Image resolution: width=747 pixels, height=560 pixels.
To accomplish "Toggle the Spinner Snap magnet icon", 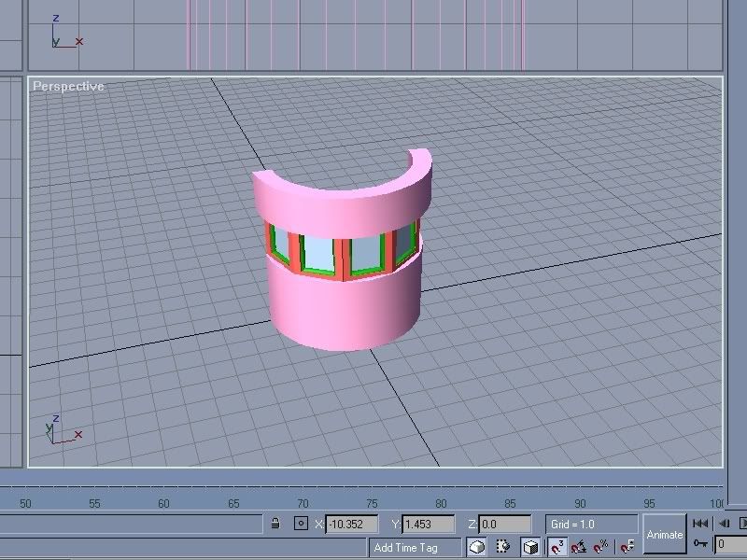I will click(627, 547).
